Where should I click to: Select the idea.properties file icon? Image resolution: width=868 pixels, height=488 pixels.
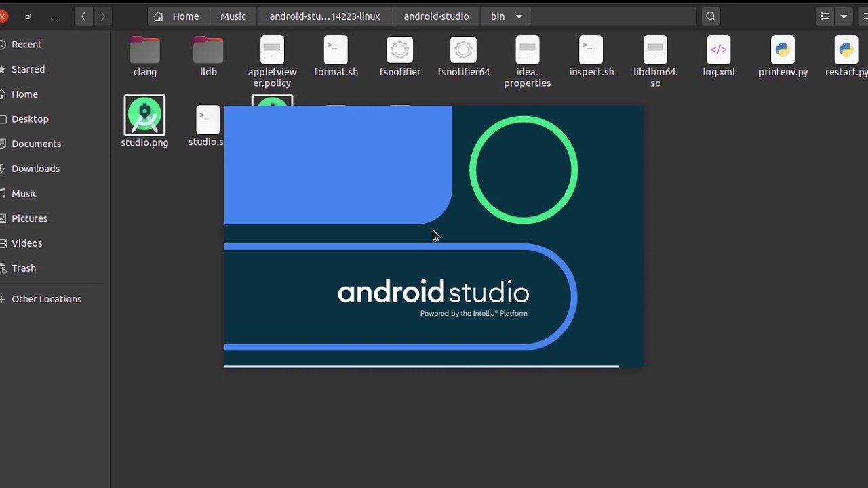[527, 49]
